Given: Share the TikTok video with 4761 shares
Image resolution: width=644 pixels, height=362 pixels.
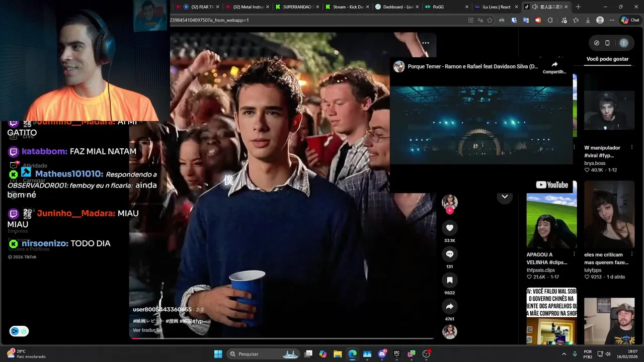Looking at the screenshot, I should pos(450,306).
